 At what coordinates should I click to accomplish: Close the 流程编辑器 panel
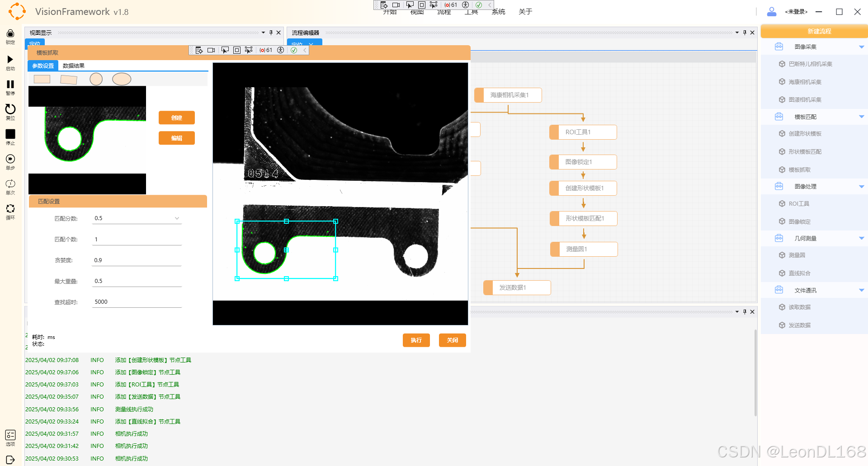pyautogui.click(x=752, y=33)
